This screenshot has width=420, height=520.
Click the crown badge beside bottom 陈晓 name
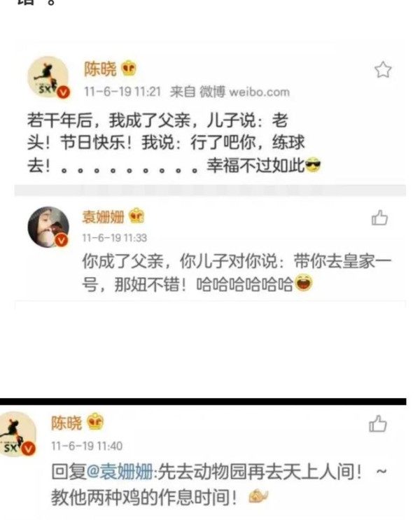(x=95, y=421)
